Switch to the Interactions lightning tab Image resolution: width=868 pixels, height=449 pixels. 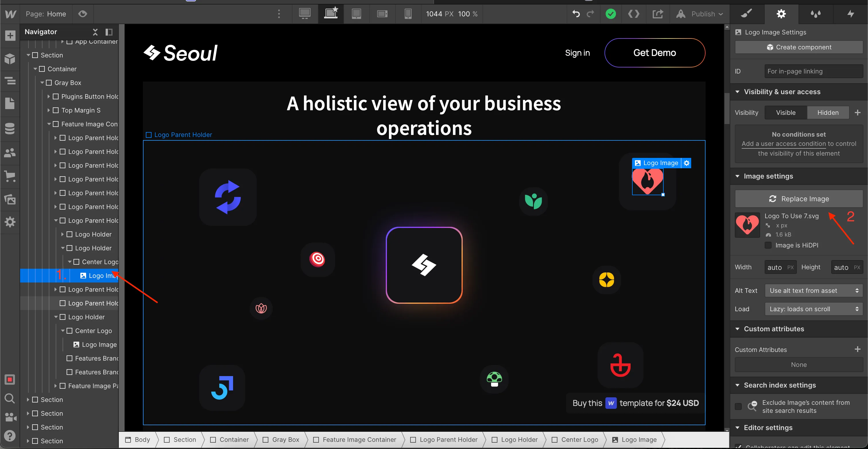(850, 14)
